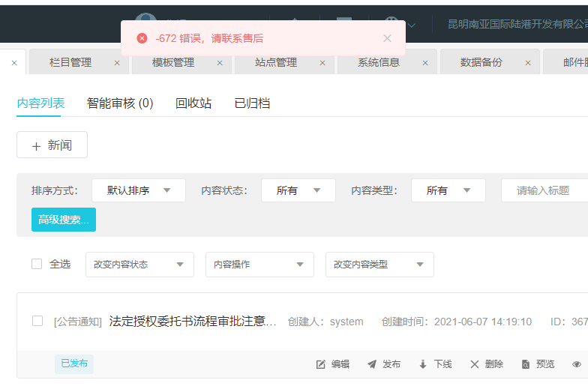Open the 排序方式 默认排序 dropdown

(x=139, y=190)
